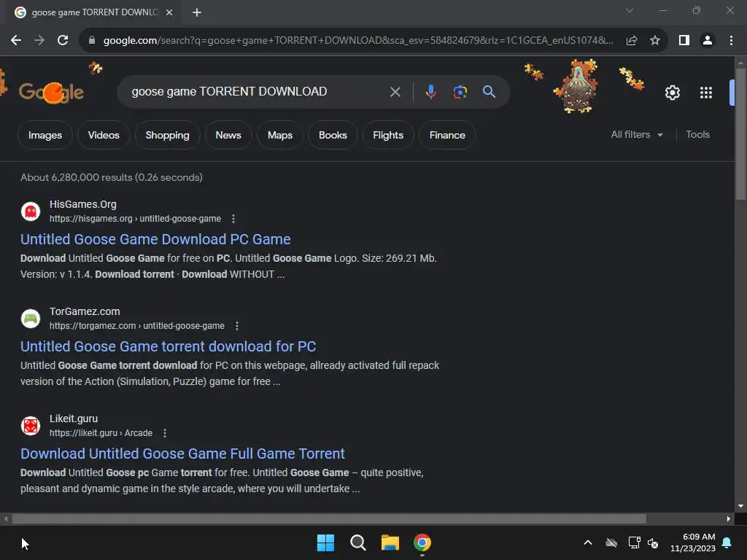Open more options for TorGamez.com result
The height and width of the screenshot is (560, 747).
click(x=237, y=326)
